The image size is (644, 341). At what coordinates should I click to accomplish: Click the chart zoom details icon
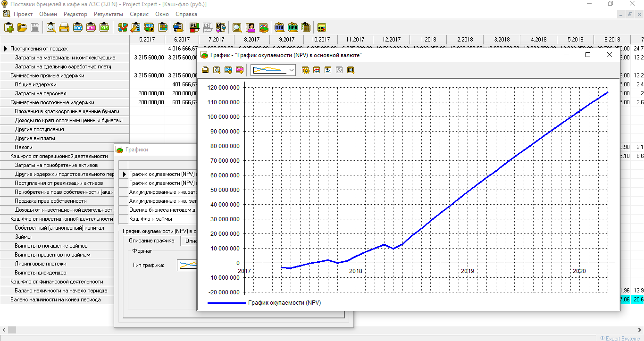point(351,70)
